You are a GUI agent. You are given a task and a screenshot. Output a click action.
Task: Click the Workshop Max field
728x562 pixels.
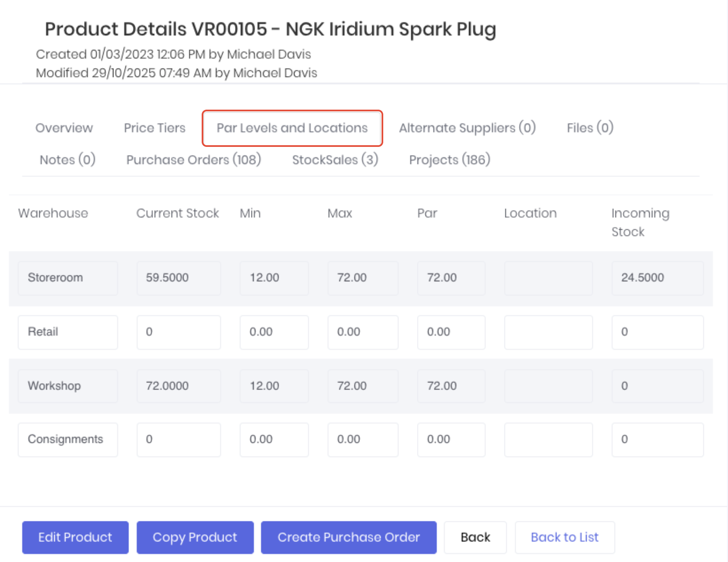coord(363,386)
